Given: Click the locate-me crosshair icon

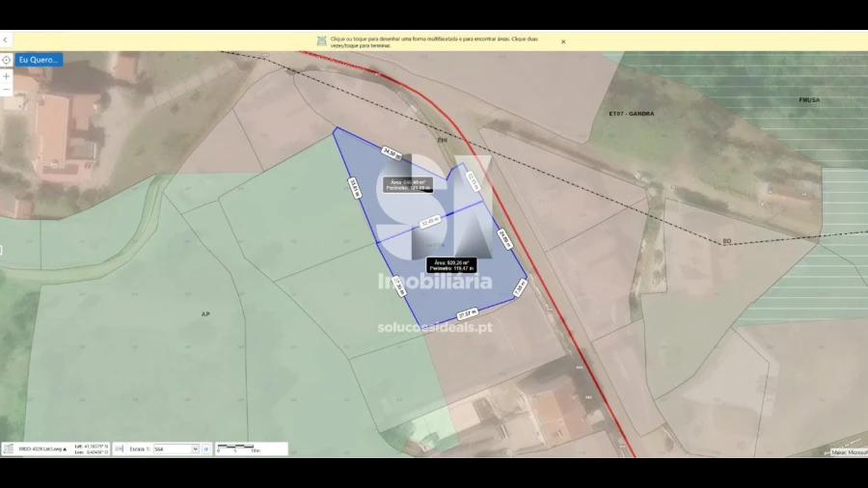Looking at the screenshot, I should coord(7,60).
